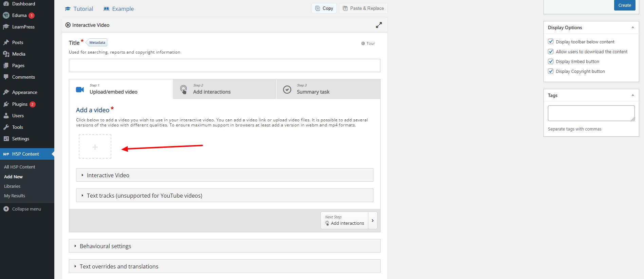Toggle Display toolbar below content checkbox
The width and height of the screenshot is (644, 279).
pyautogui.click(x=551, y=42)
